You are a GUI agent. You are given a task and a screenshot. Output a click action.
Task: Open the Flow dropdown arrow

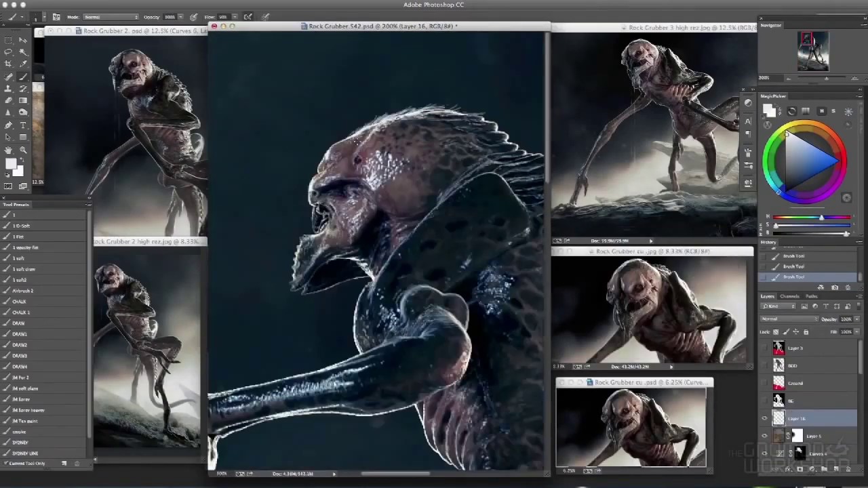pos(235,17)
